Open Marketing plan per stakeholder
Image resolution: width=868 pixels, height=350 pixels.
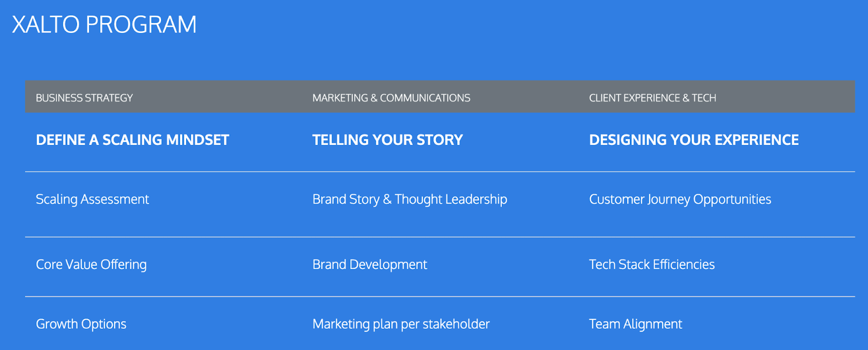coord(401,324)
